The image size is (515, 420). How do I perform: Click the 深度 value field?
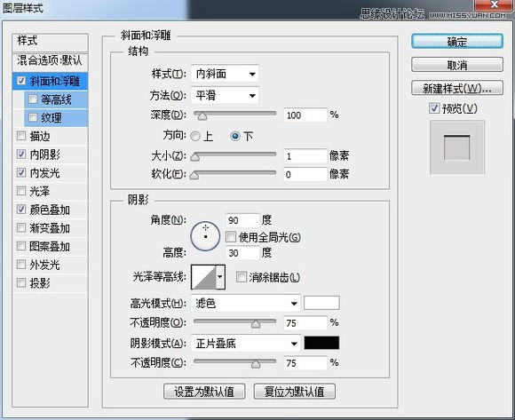(x=305, y=115)
